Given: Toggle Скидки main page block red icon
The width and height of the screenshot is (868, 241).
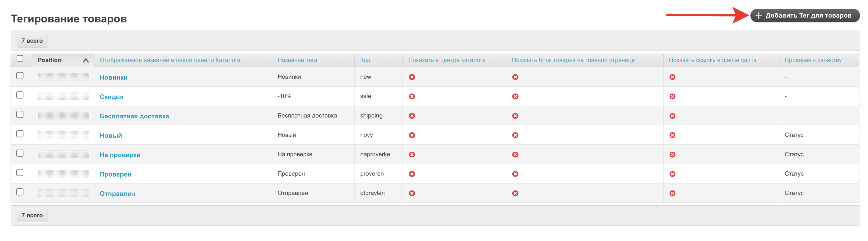Looking at the screenshot, I should 515,97.
